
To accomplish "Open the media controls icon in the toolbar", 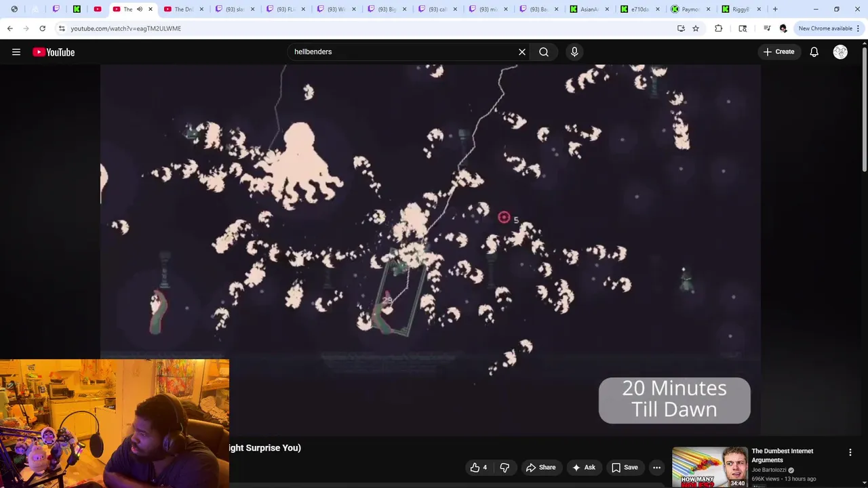I will (767, 28).
